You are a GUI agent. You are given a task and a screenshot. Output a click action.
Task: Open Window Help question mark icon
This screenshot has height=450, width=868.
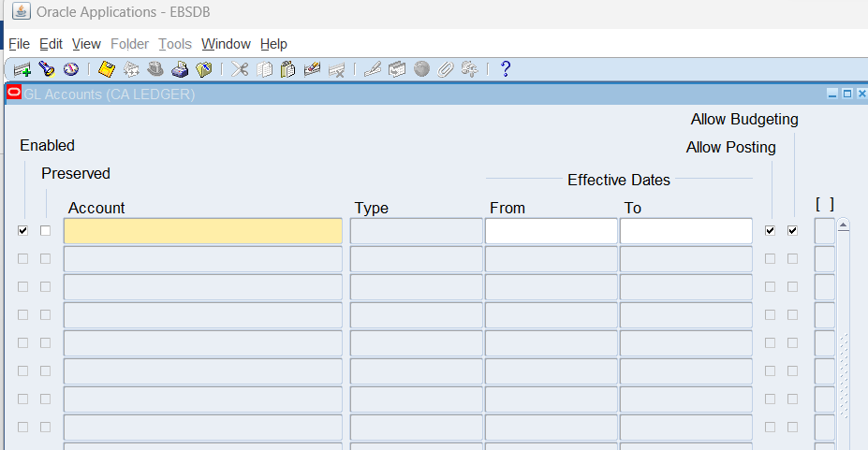506,69
